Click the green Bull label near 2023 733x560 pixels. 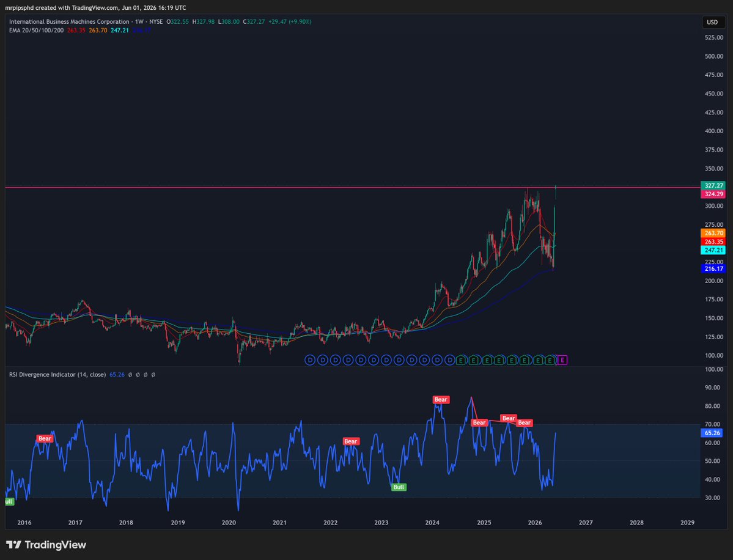click(x=399, y=487)
